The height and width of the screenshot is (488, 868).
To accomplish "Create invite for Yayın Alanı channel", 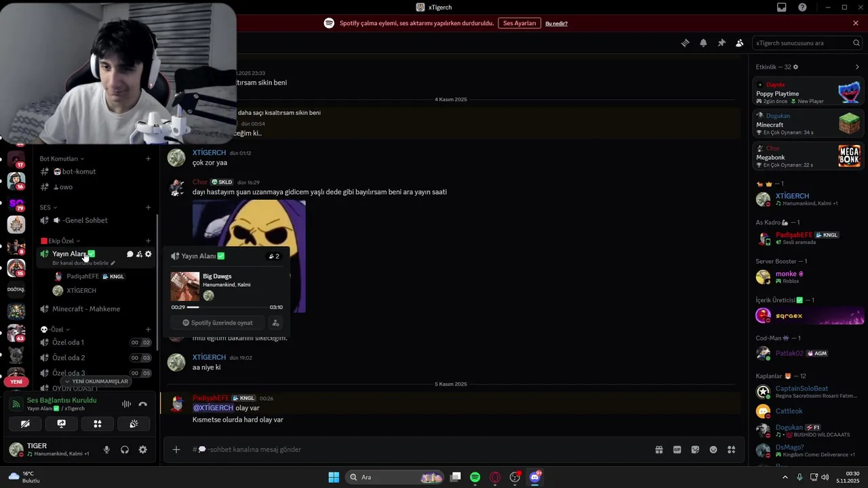I will tap(139, 254).
